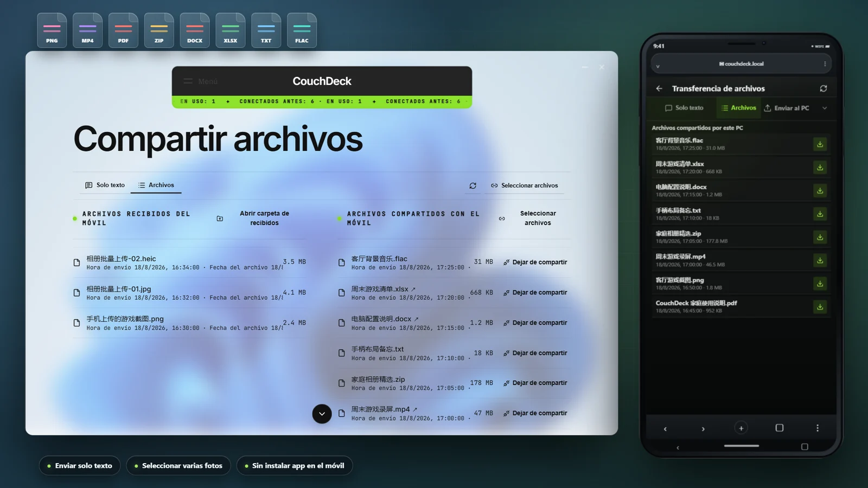868x488 pixels.
Task: Stop sharing 手柄布局备忘.txt
Action: (x=535, y=353)
